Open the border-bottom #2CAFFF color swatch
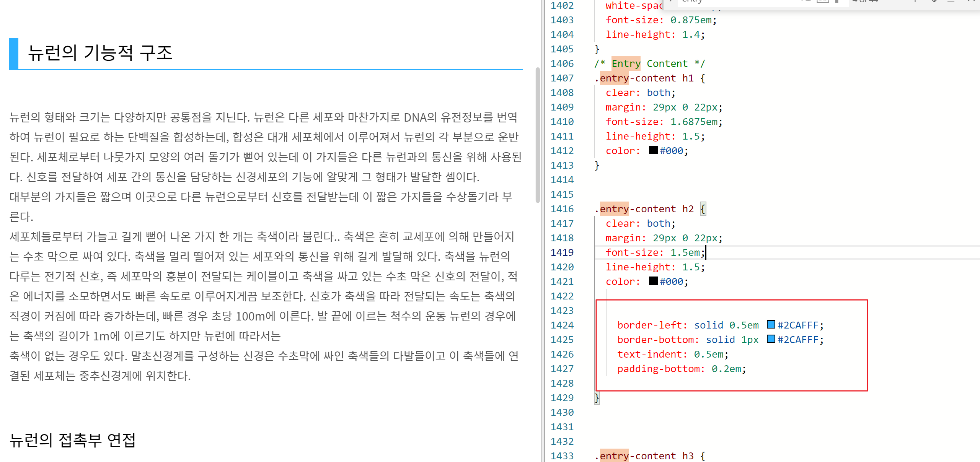This screenshot has width=980, height=462. (771, 339)
